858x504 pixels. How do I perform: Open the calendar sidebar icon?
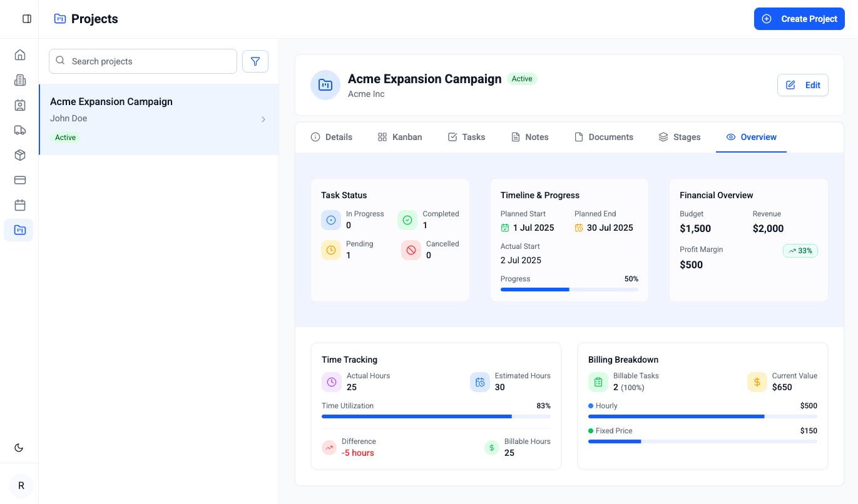pyautogui.click(x=19, y=205)
